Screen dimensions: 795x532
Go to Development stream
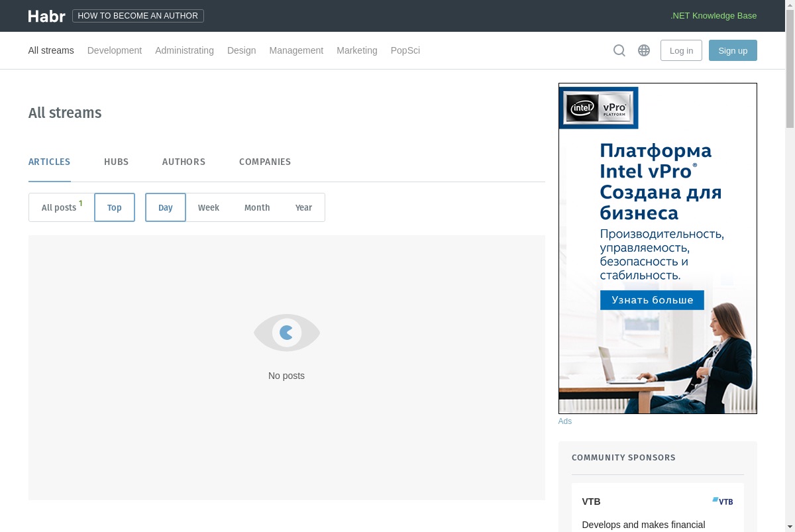(x=115, y=50)
